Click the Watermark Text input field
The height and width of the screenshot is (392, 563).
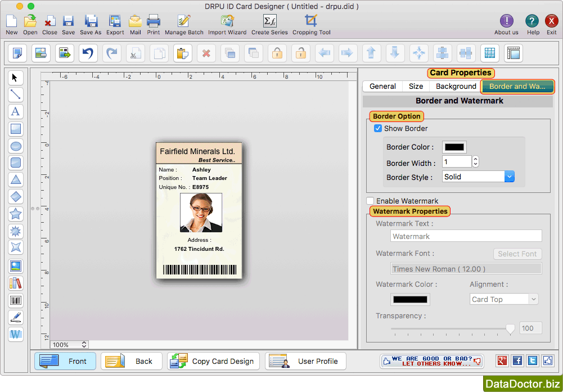click(466, 236)
